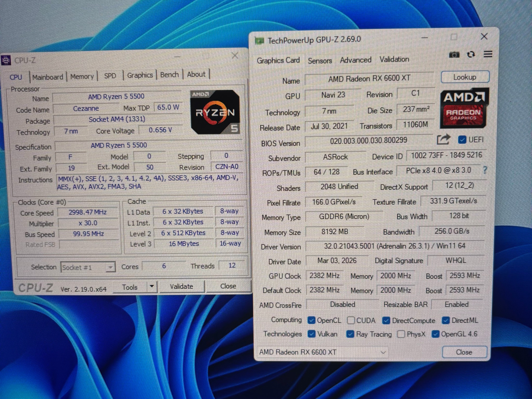
Task: Open the Socket #1 selection dropdown
Action: pyautogui.click(x=88, y=267)
